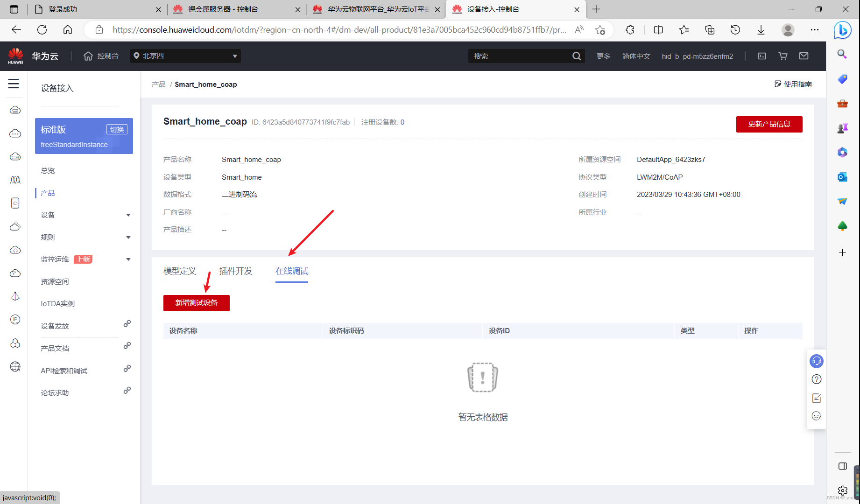Click the Huawei logo
This screenshot has width=860, height=504.
pos(15,56)
